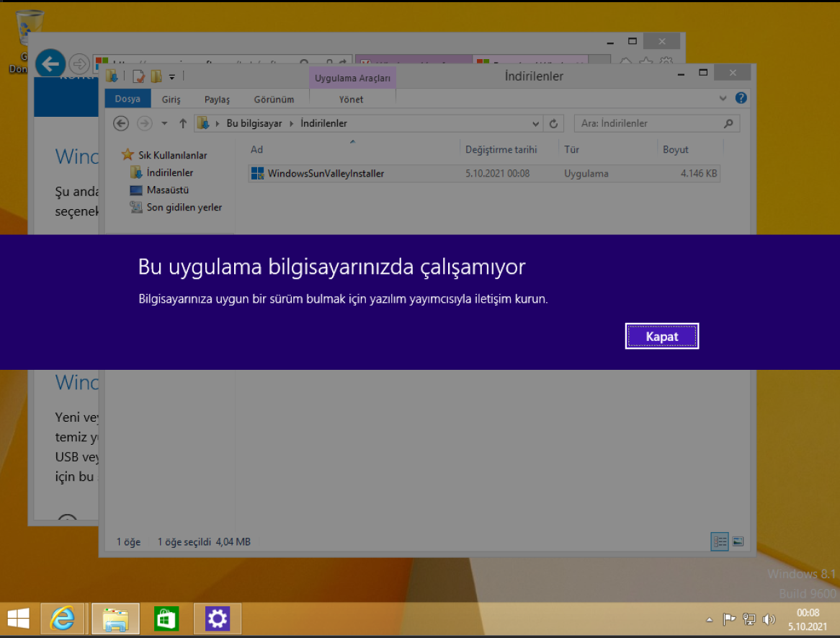The image size is (840, 638).
Task: Sort by the Boyut column header
Action: pos(675,149)
